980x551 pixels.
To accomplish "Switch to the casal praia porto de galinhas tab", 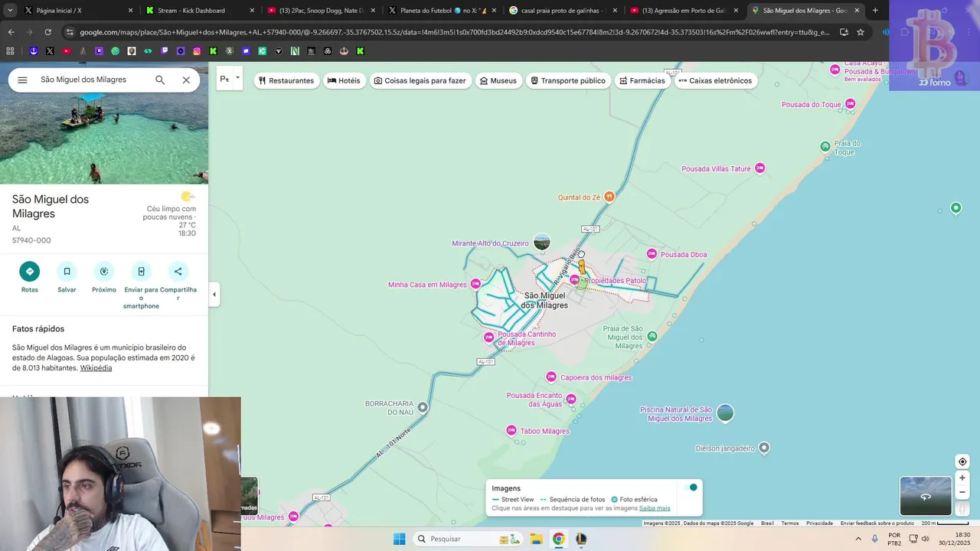I will pos(563,11).
